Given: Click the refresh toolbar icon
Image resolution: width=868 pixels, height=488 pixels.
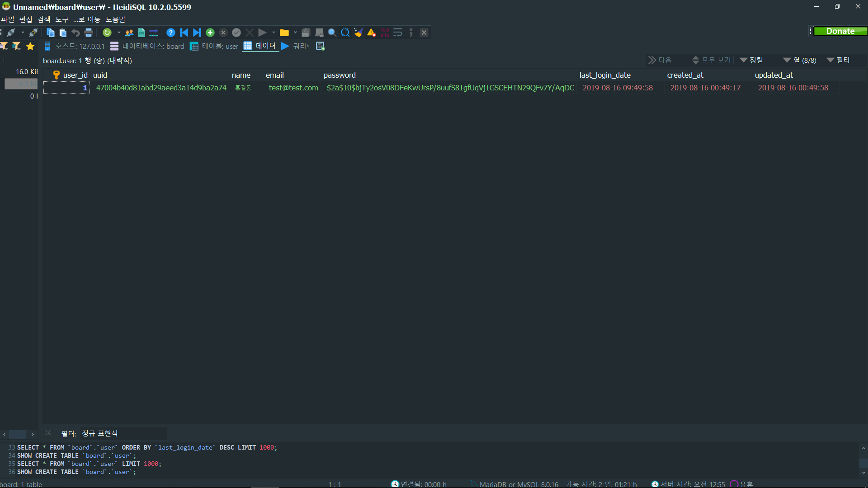Looking at the screenshot, I should point(107,33).
